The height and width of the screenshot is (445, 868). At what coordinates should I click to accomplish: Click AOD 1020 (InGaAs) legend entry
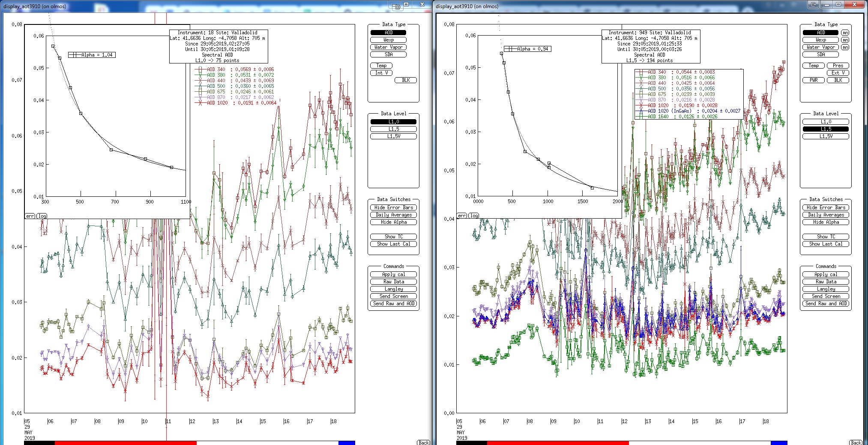(x=688, y=111)
